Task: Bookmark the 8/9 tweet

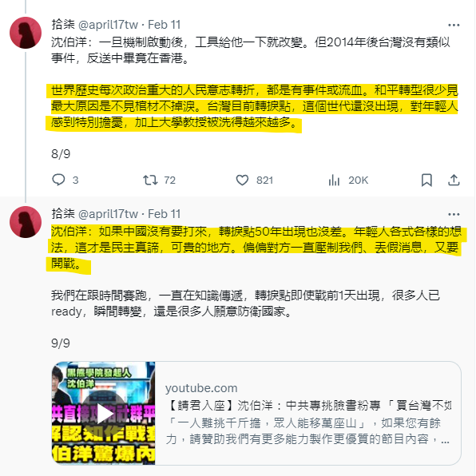Action: pyautogui.click(x=426, y=180)
